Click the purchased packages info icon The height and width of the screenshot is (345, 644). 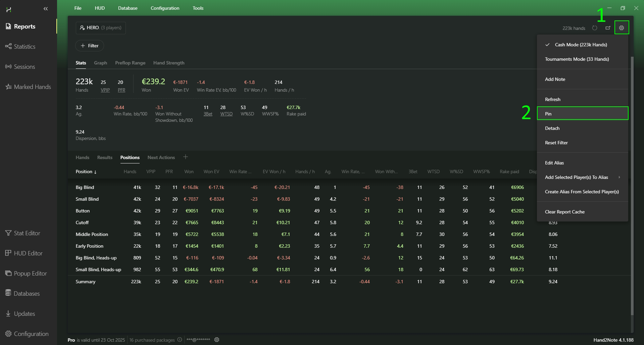tap(180, 340)
